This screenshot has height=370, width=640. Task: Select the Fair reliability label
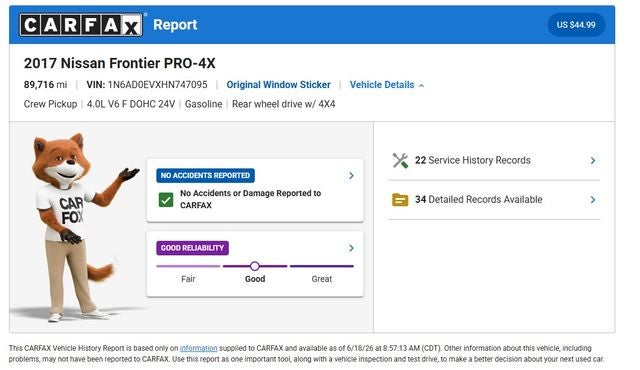(x=188, y=279)
